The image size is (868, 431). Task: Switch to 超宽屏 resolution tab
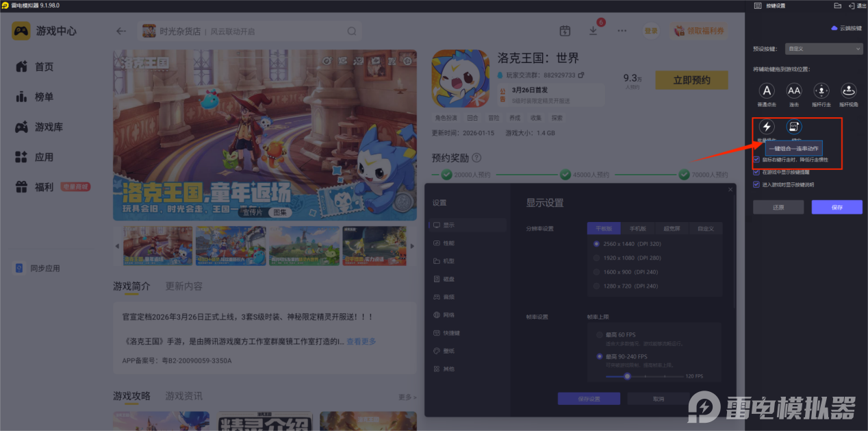(x=671, y=228)
